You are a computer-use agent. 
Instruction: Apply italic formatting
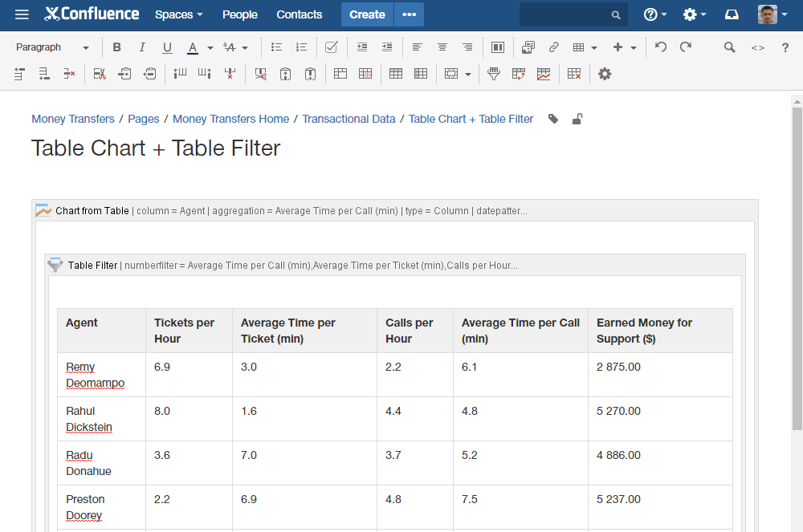(x=142, y=47)
